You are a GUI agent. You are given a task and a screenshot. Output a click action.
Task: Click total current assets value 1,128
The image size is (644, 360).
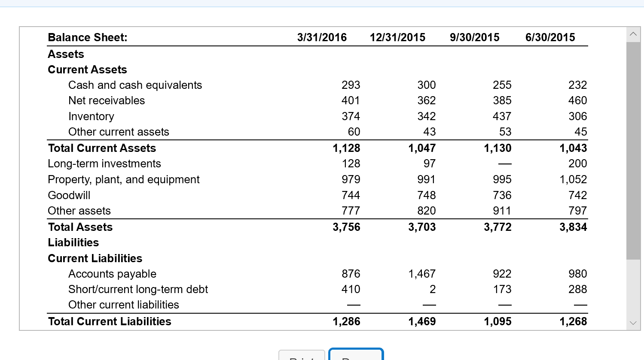347,148
